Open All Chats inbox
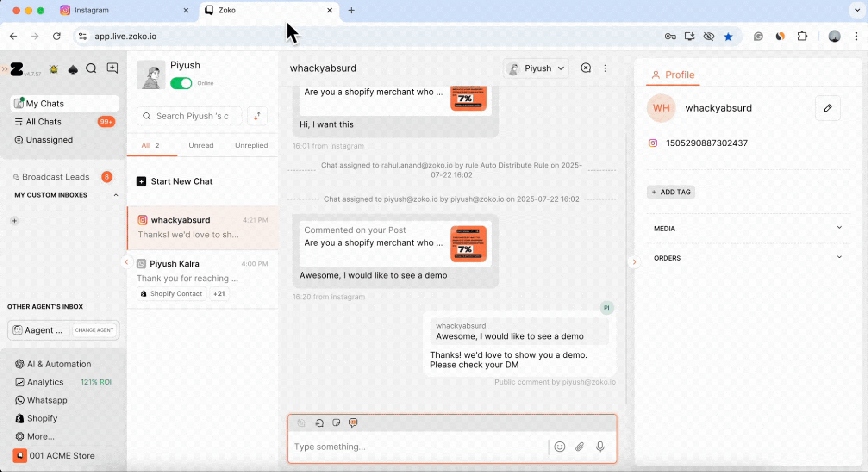868x472 pixels. [x=64, y=122]
